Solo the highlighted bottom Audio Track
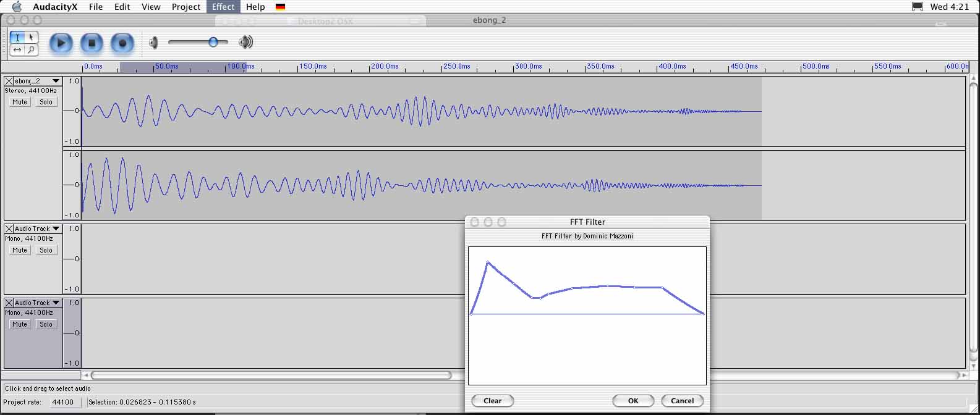 click(x=46, y=324)
